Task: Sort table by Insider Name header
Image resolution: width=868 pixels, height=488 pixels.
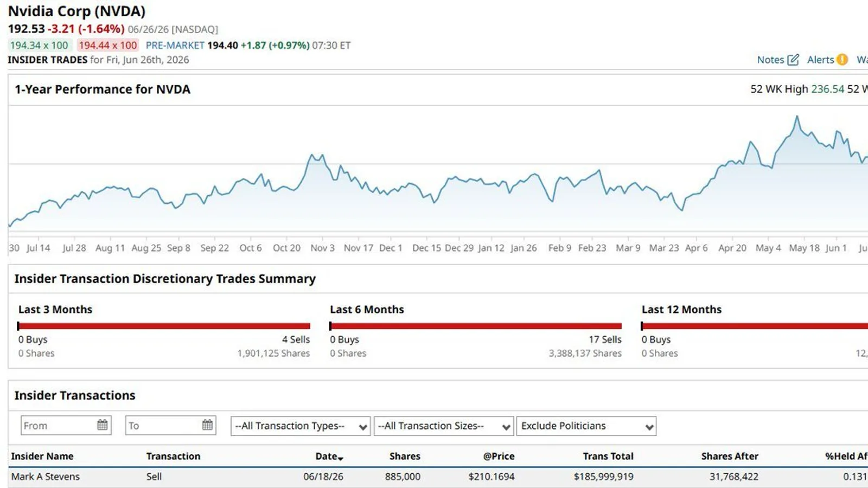Action: [x=42, y=456]
